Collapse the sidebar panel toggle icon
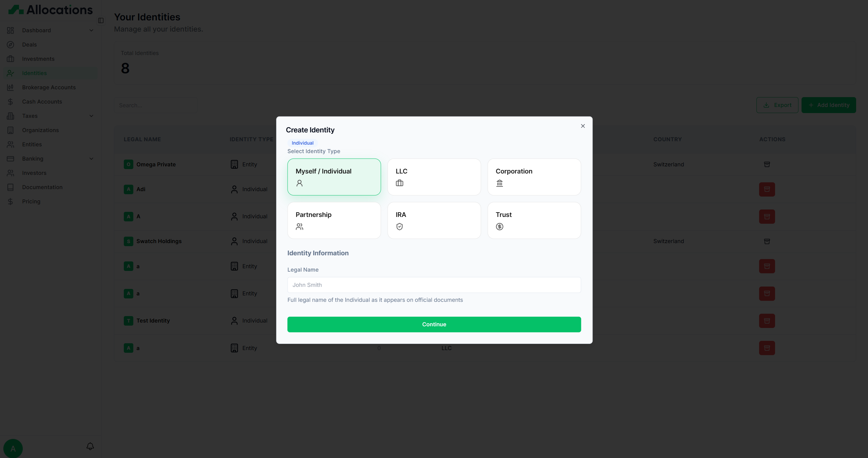 (x=101, y=21)
